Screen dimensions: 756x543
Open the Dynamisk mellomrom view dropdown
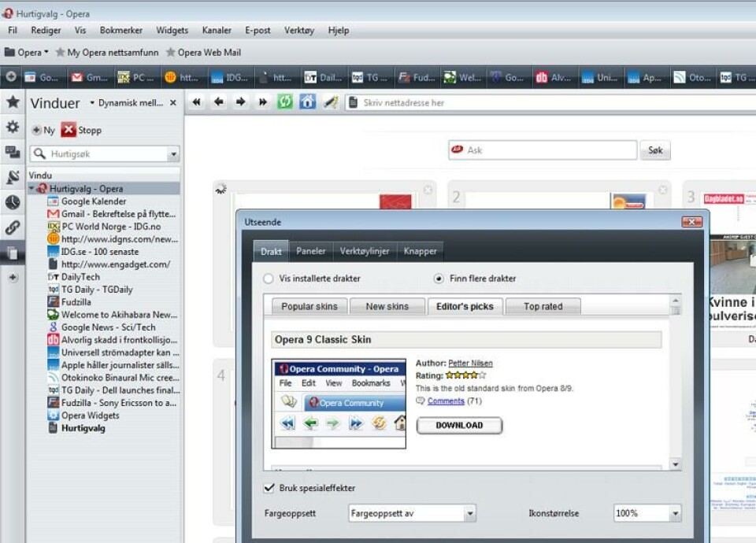tap(127, 102)
